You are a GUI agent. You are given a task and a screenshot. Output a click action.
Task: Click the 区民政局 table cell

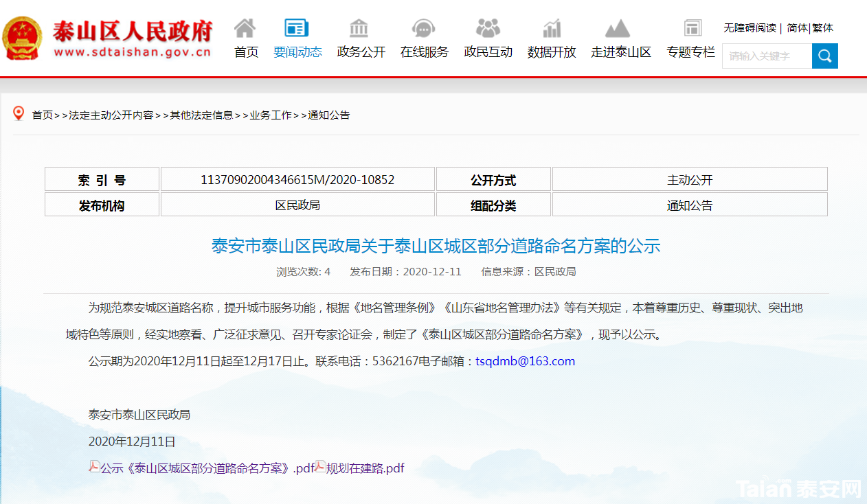tap(297, 205)
